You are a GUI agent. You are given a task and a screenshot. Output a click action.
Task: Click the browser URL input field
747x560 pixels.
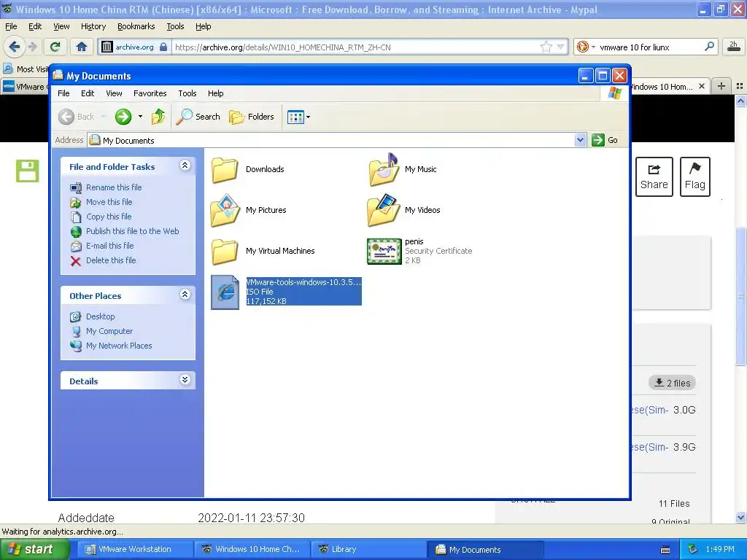[355, 47]
